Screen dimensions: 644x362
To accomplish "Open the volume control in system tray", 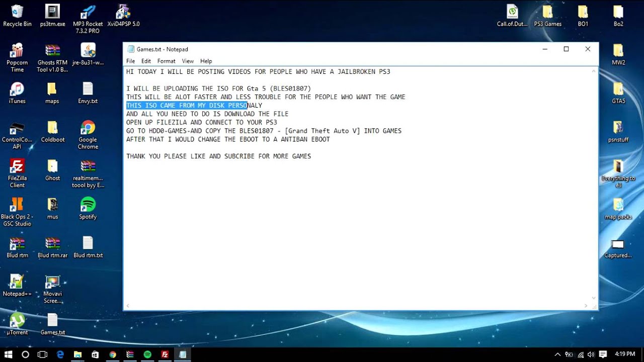I will 591,354.
